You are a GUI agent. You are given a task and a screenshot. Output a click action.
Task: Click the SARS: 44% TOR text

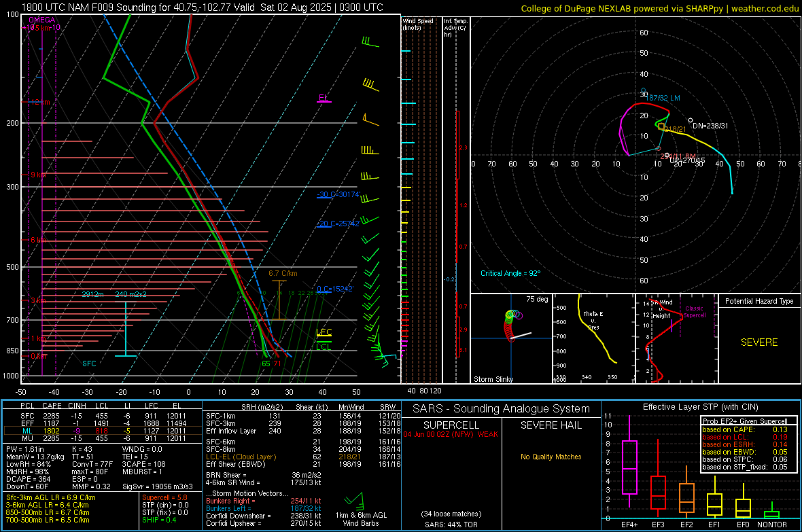451,525
